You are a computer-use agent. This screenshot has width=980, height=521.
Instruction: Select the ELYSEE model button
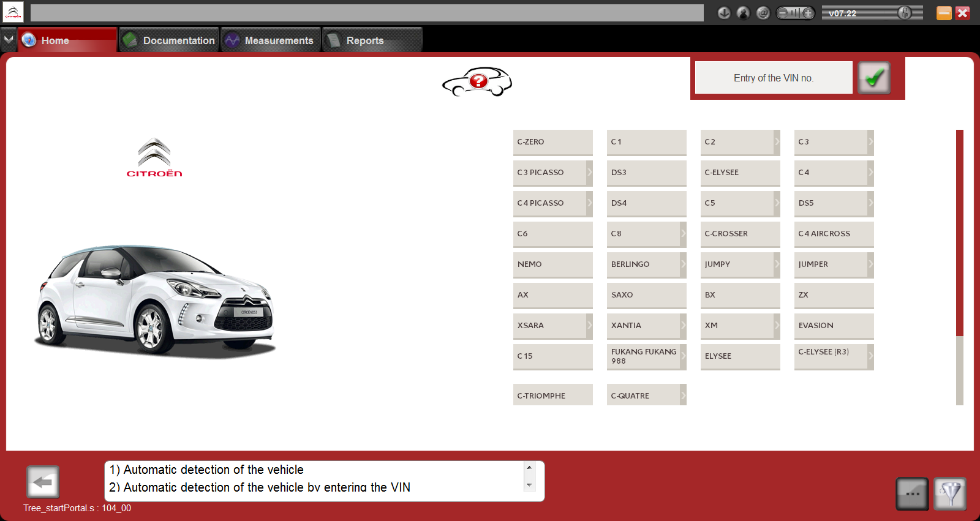[x=741, y=356]
